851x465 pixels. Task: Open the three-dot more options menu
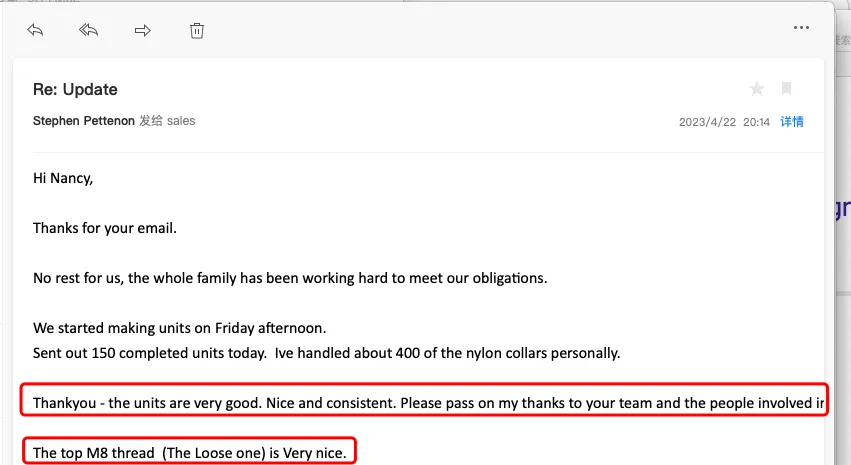(x=800, y=28)
